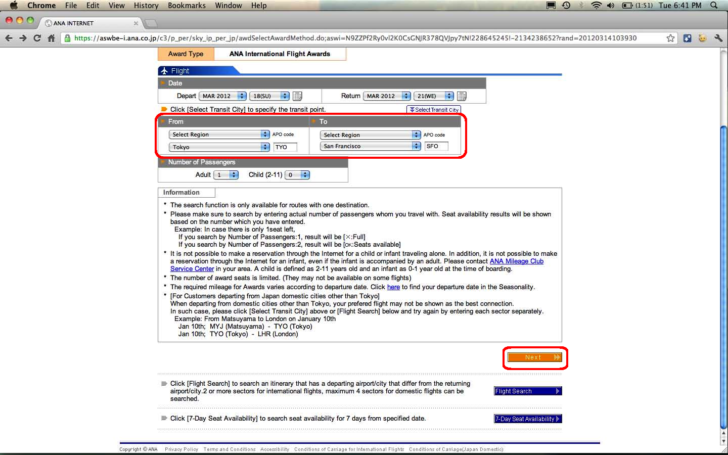The height and width of the screenshot is (455, 728).
Task: Open the volume control in menu bar
Action: coord(611,5)
